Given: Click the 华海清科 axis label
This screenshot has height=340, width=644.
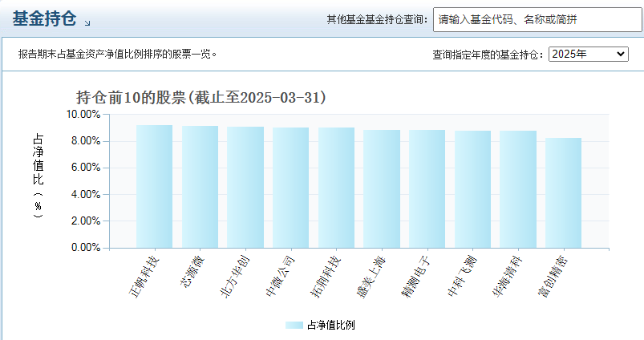Looking at the screenshot, I should [x=508, y=277].
